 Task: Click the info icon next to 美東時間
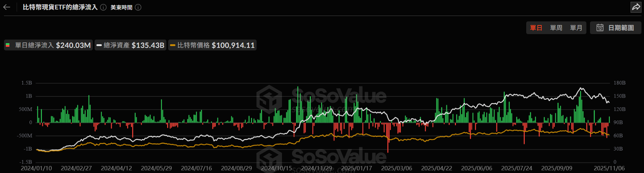tap(138, 7)
